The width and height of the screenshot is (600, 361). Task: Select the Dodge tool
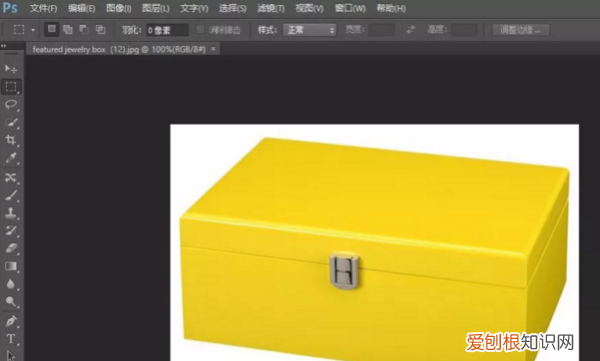(x=11, y=302)
